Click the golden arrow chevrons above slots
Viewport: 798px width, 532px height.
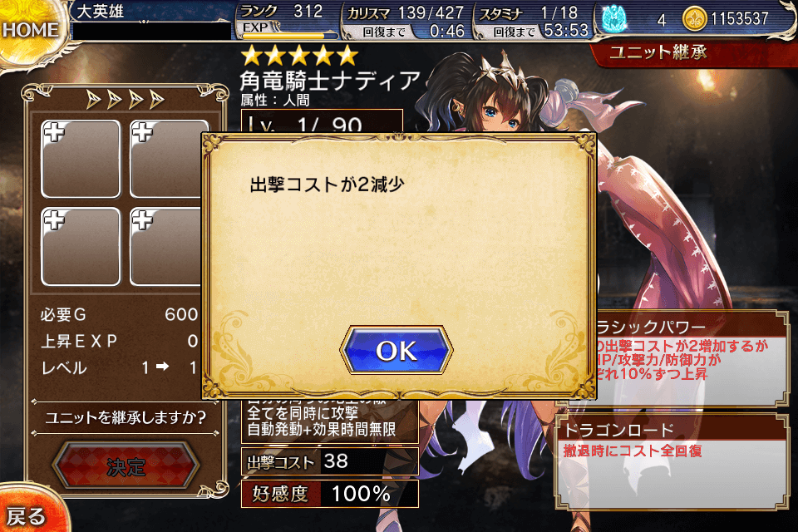click(126, 100)
